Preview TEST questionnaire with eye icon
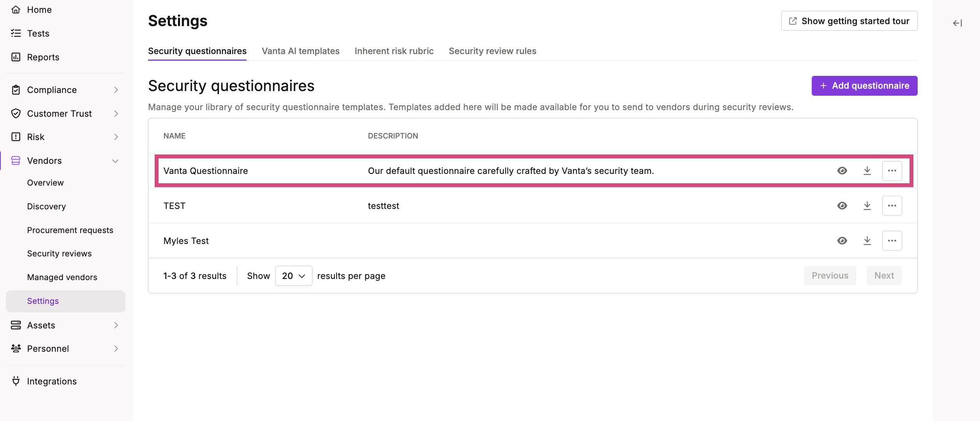 point(842,206)
